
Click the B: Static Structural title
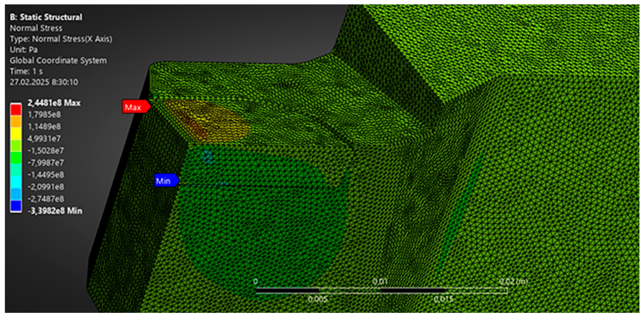[x=46, y=17]
